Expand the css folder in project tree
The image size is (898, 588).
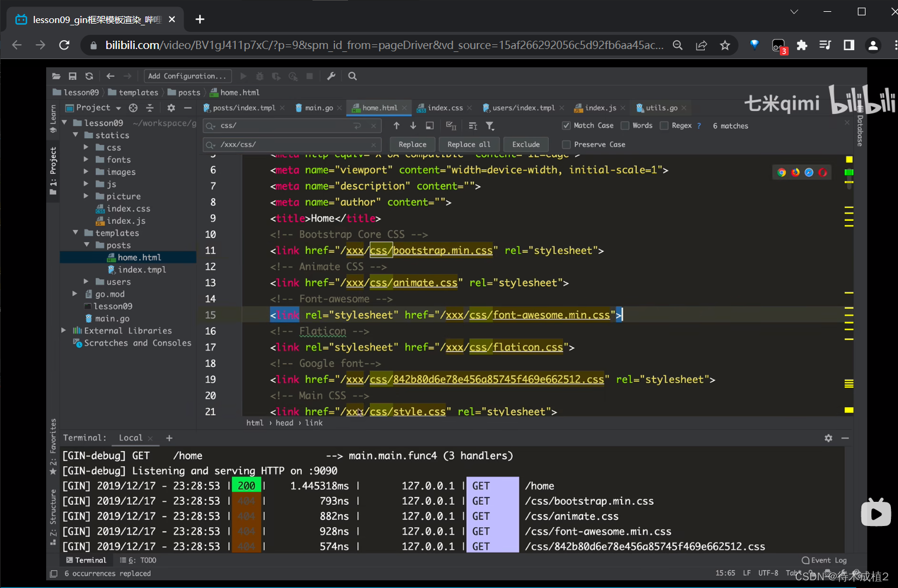pyautogui.click(x=86, y=148)
